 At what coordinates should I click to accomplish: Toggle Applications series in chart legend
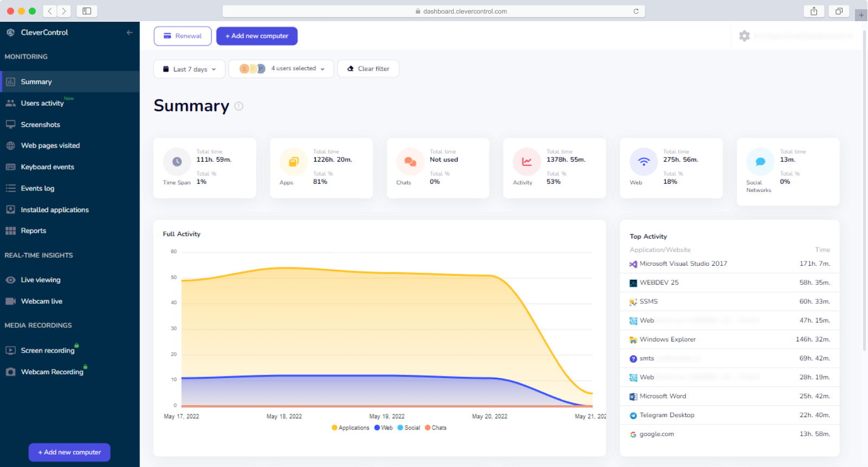pyautogui.click(x=350, y=428)
